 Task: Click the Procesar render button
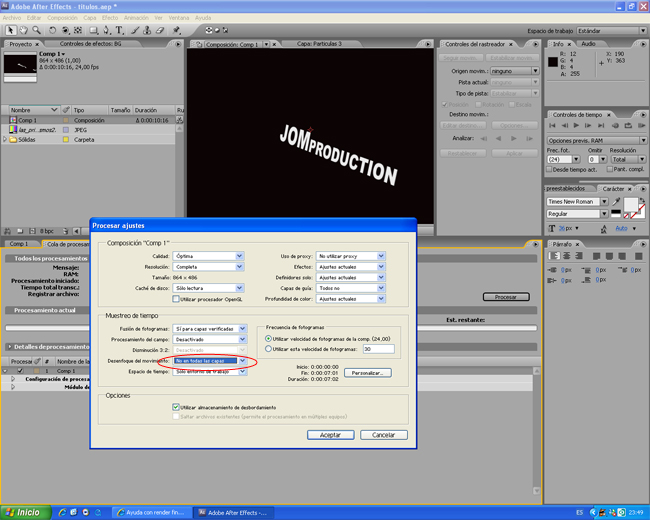coord(506,297)
